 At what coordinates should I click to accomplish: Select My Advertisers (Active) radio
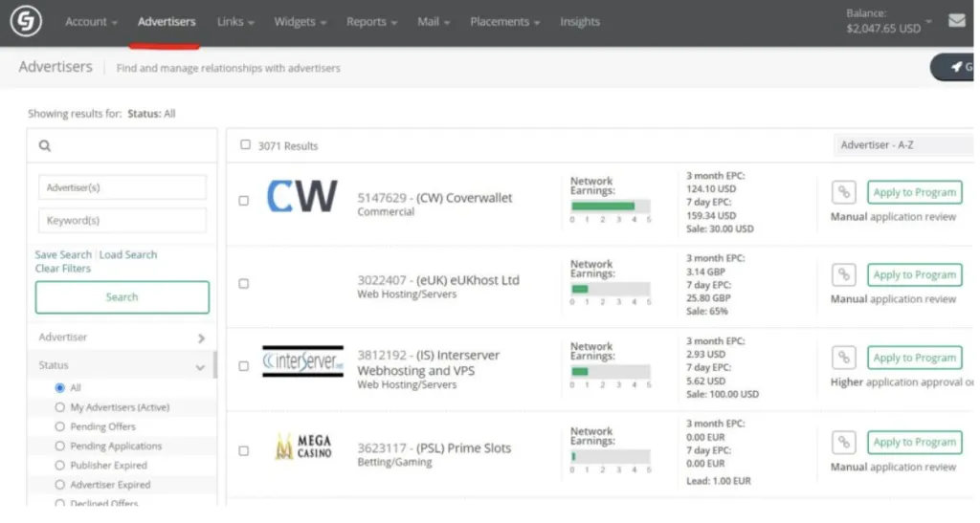60,407
